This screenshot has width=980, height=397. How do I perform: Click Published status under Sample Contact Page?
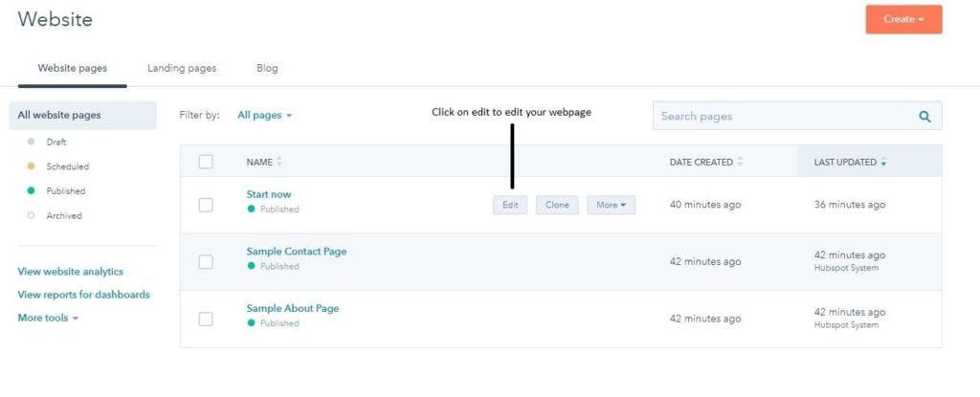click(273, 266)
